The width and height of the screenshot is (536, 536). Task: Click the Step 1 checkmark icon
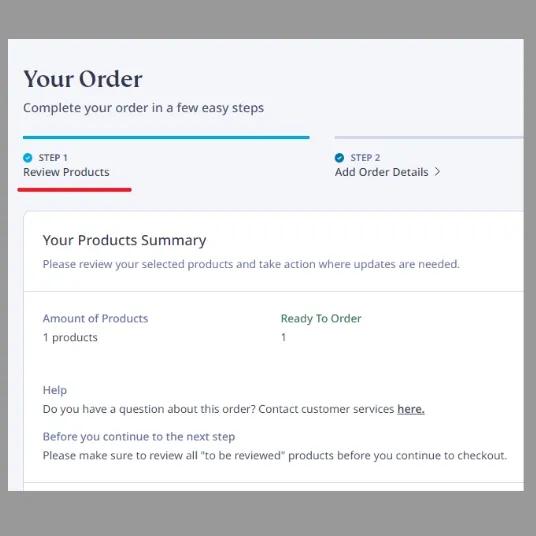pos(28,158)
